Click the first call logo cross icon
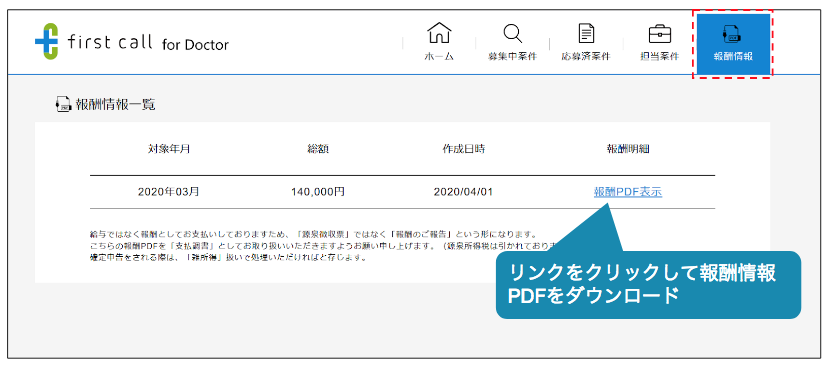This screenshot has width=829, height=367. tap(47, 41)
